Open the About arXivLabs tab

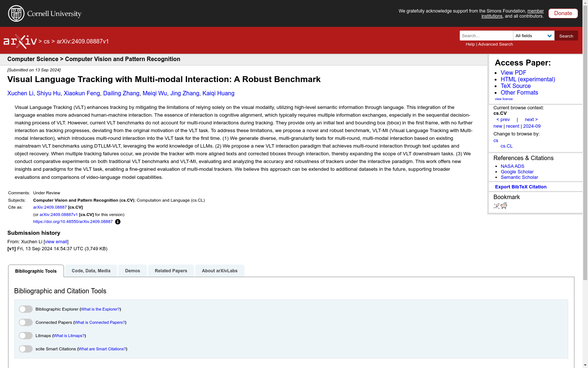tap(219, 270)
